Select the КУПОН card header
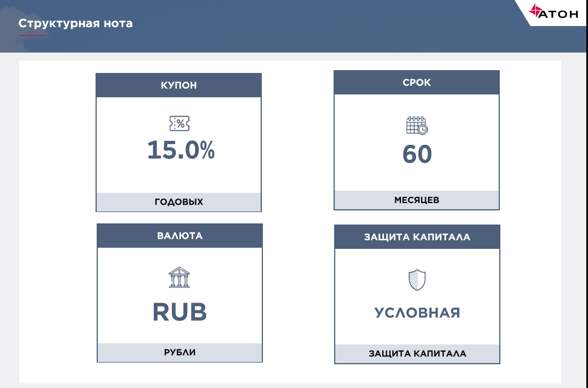 coord(179,85)
